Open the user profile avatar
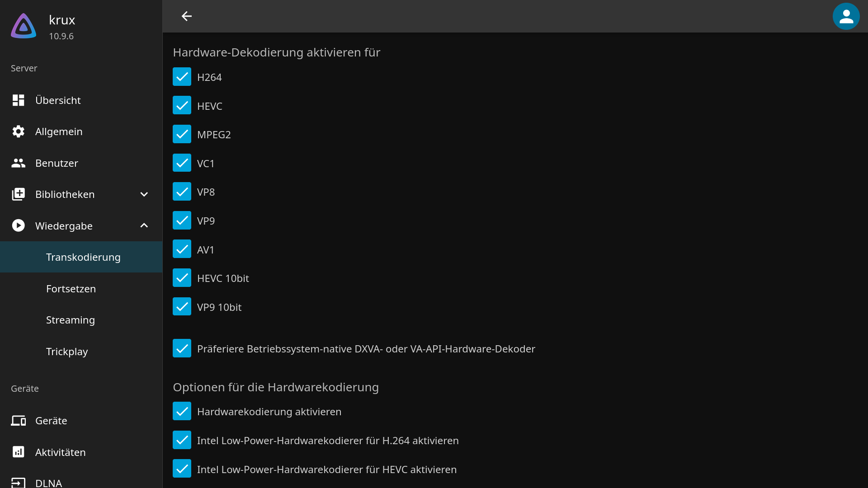Viewport: 868px width, 488px height. (x=846, y=16)
